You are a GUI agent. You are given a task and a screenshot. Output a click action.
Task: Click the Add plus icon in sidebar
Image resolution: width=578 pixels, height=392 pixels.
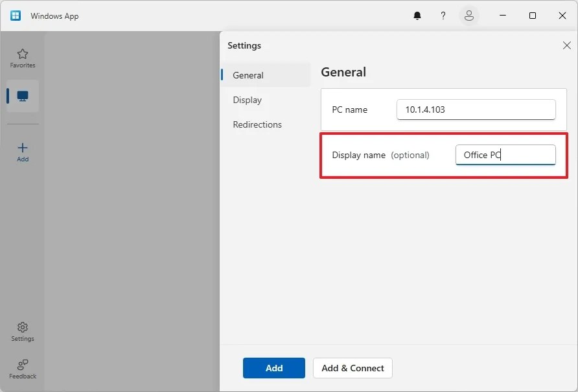(23, 152)
